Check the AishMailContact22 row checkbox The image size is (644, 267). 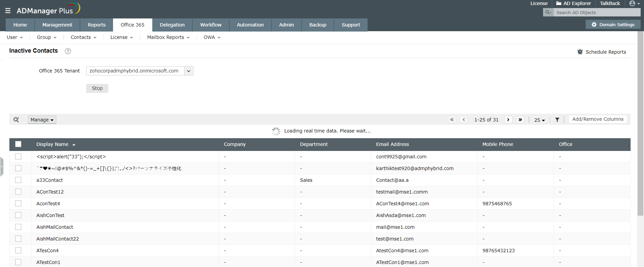(18, 239)
